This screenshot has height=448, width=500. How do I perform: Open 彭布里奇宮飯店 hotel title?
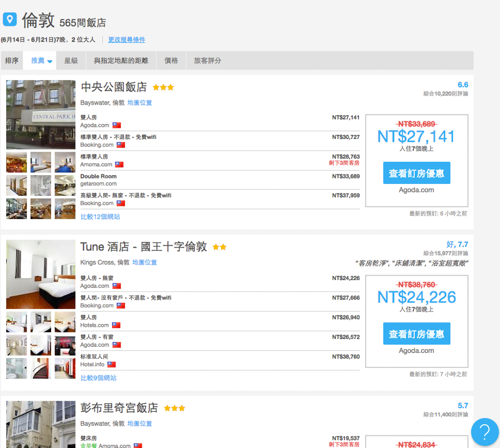pos(119,408)
